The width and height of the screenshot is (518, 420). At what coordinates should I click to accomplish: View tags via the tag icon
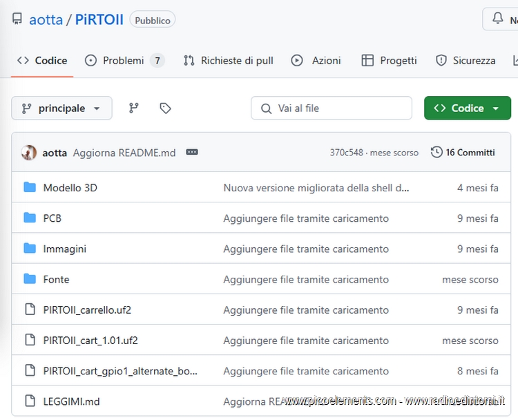pos(165,108)
